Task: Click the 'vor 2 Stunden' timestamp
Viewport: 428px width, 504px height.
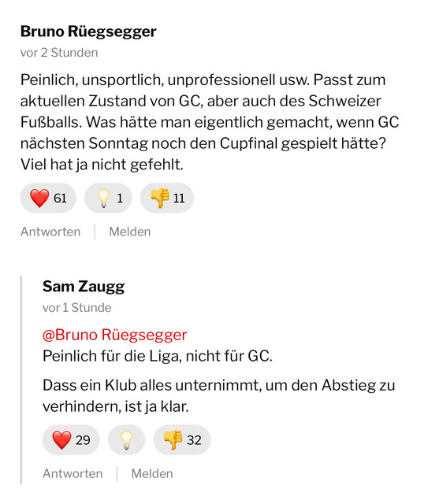Action: tap(59, 53)
